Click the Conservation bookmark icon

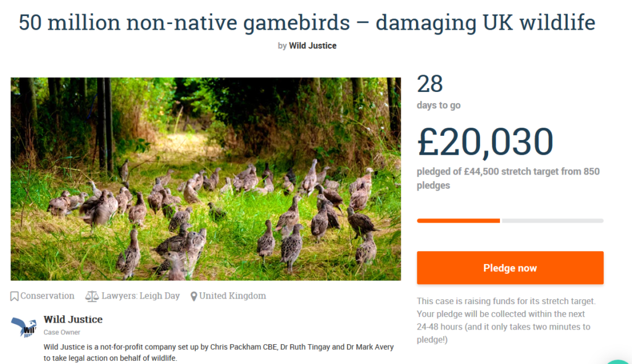[x=14, y=296]
